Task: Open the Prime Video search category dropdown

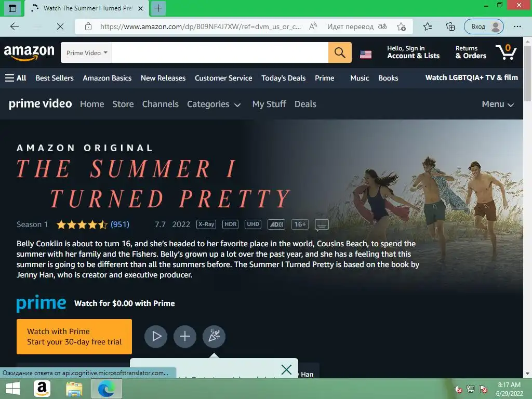Action: [87, 52]
